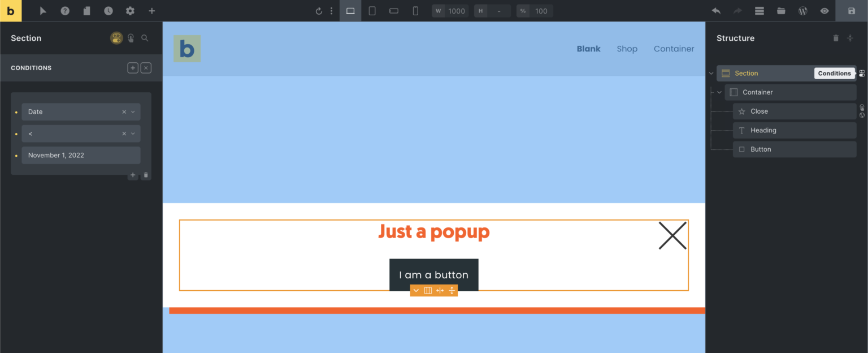Open the pages document icon in toolbar
Screen dimensions: 868x353
click(x=86, y=11)
